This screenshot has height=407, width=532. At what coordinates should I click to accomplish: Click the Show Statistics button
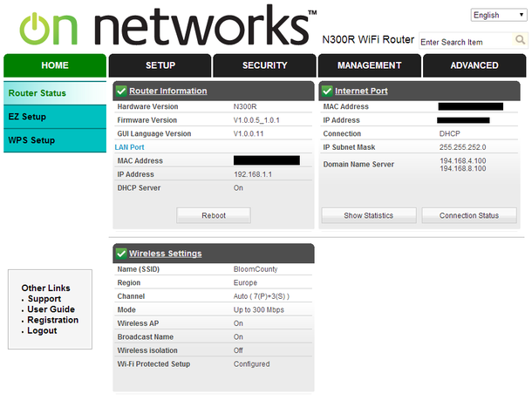point(369,215)
